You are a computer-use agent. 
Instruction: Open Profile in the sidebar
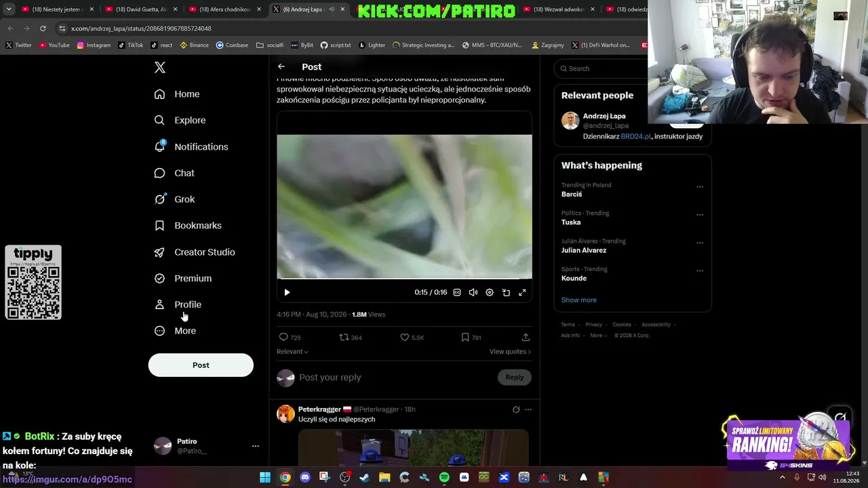178,305
